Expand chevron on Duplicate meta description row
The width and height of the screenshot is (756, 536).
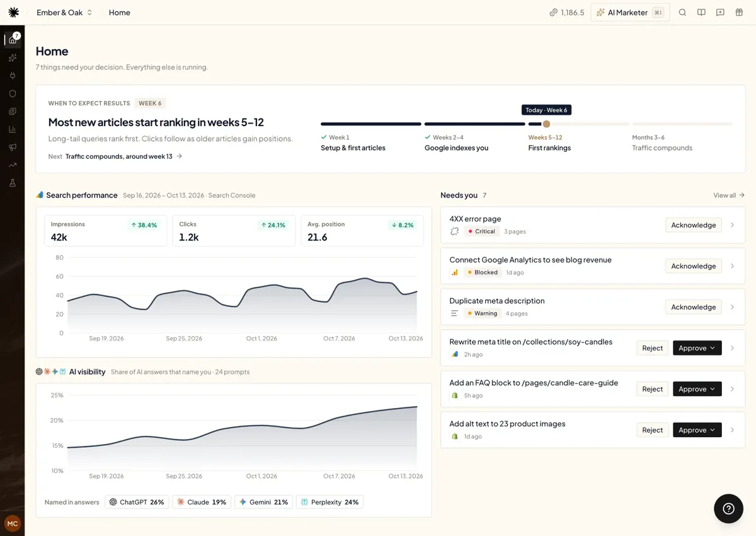point(732,307)
